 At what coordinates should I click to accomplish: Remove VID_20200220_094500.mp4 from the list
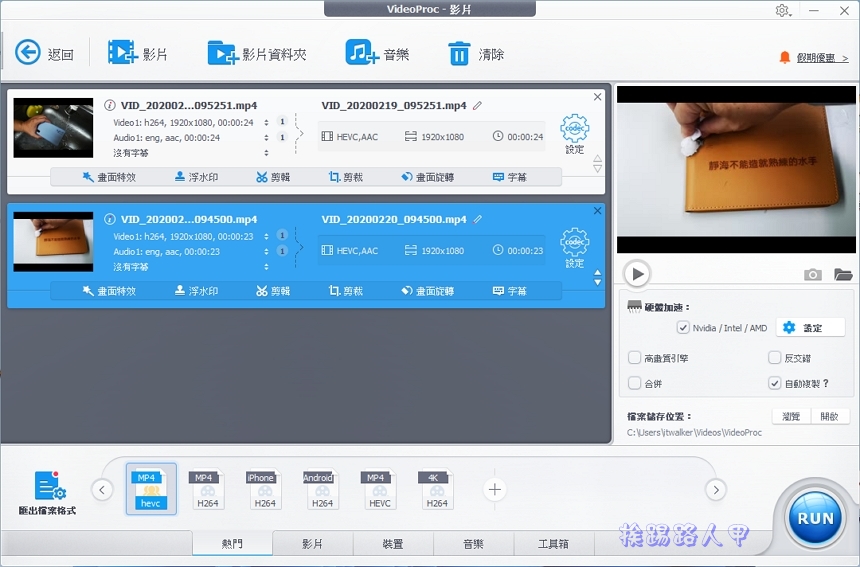coord(597,211)
